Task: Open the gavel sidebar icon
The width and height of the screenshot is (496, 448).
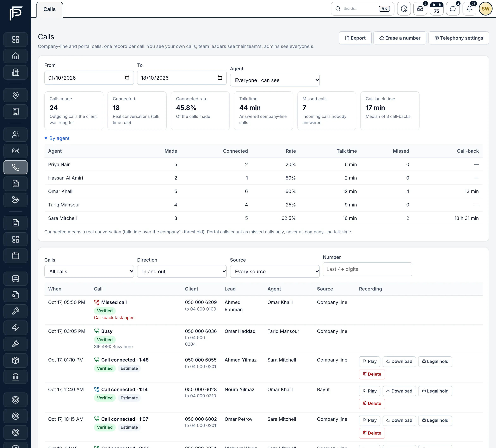Action: click(15, 344)
